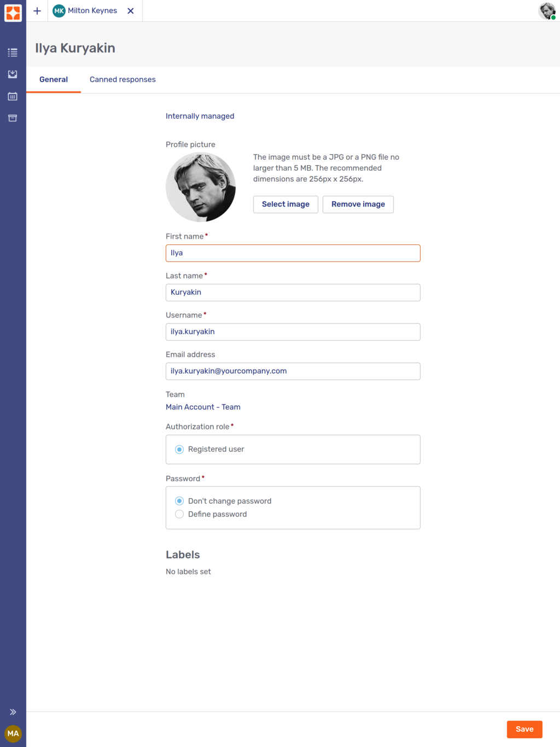Choose the Define password option
Screen dimensions: 560x747
179,514
